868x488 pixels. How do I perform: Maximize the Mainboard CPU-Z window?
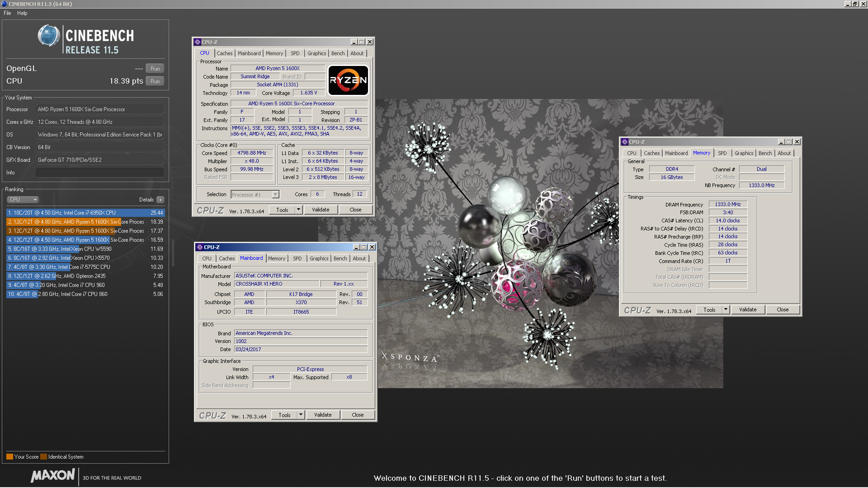coord(364,247)
